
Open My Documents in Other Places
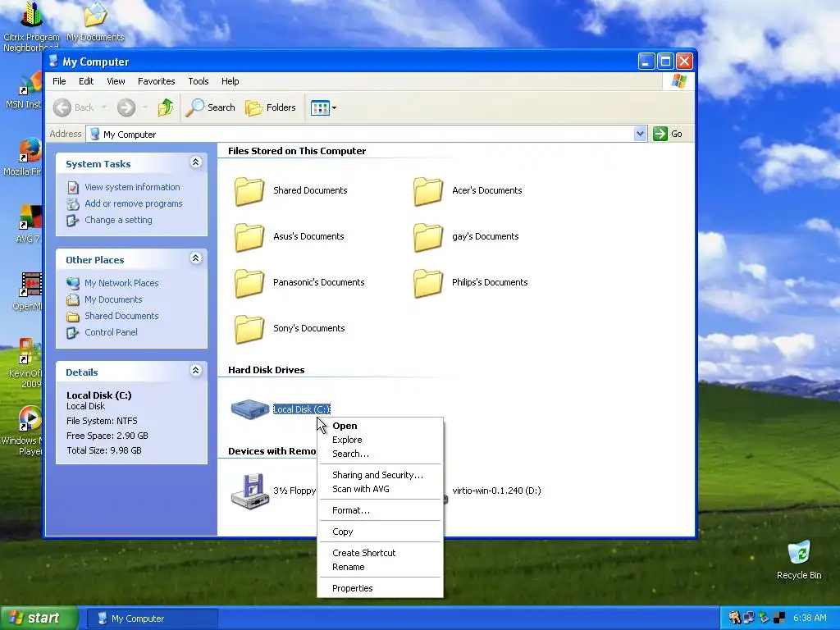[x=113, y=299]
